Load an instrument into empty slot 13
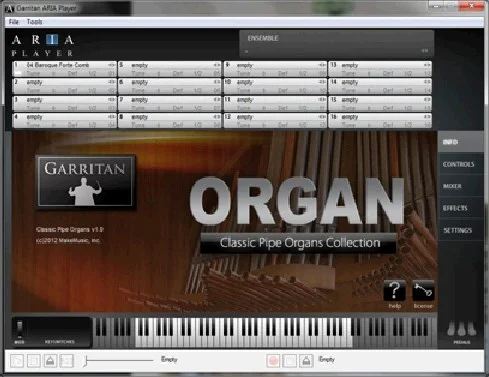489x377 pixels. 350,65
